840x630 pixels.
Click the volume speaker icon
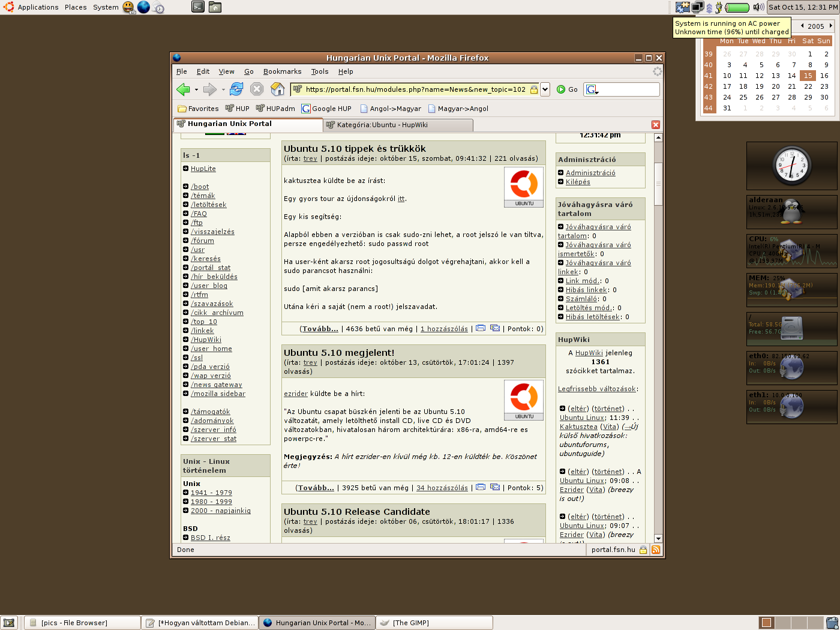pyautogui.click(x=758, y=7)
